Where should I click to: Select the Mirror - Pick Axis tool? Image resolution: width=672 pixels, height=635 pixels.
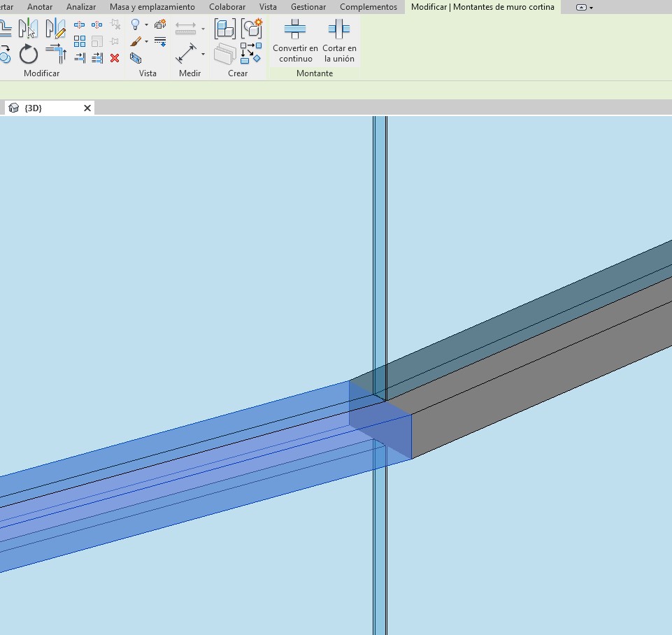pyautogui.click(x=28, y=29)
